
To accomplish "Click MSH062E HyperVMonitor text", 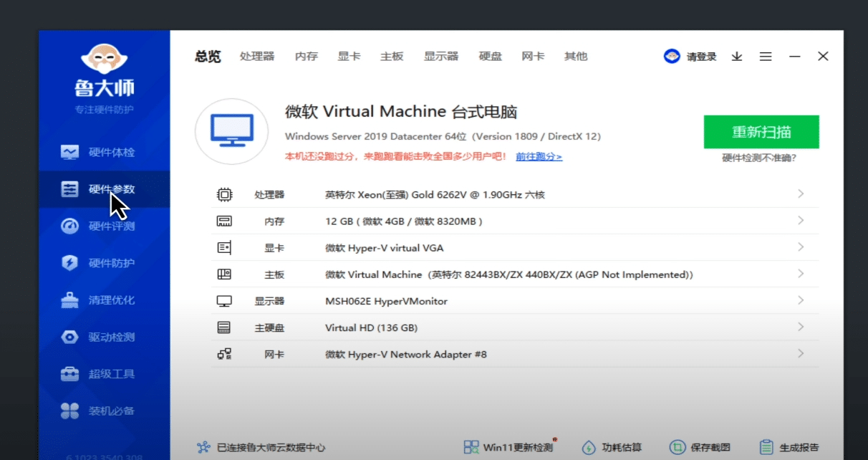I will (387, 301).
